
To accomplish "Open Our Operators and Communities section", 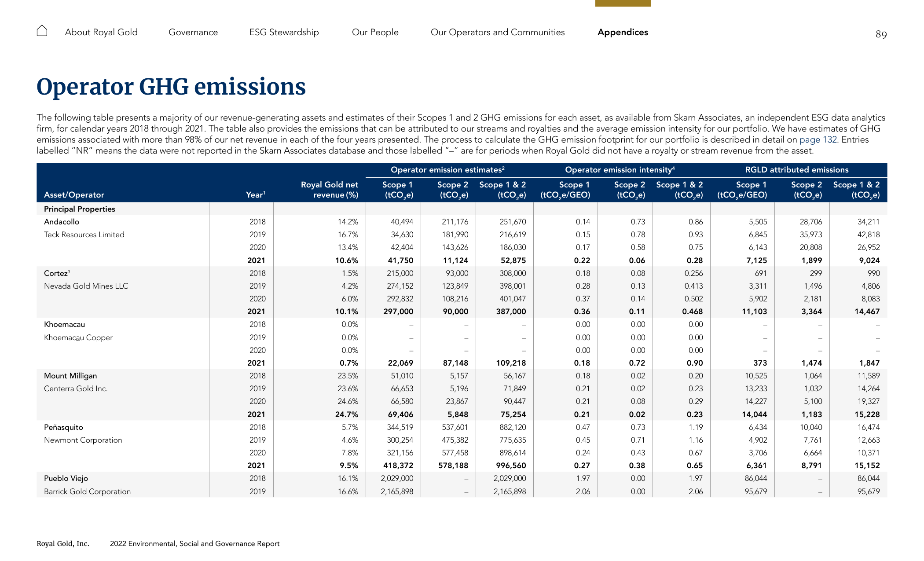I will [498, 32].
